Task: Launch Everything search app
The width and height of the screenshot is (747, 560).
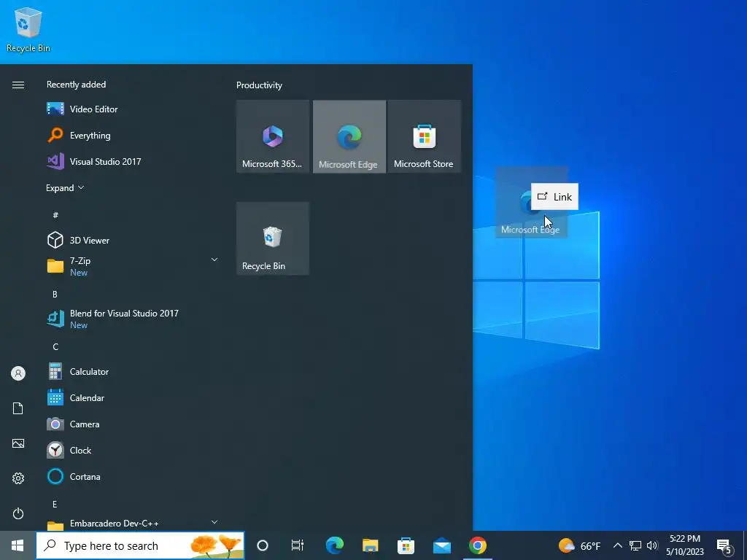Action: coord(133,135)
